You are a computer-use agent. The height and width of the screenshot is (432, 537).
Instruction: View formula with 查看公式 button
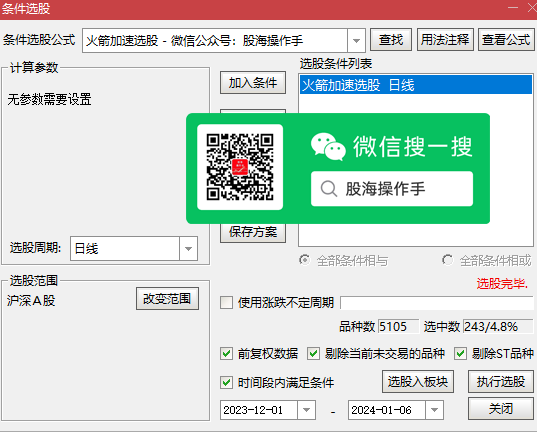(506, 40)
